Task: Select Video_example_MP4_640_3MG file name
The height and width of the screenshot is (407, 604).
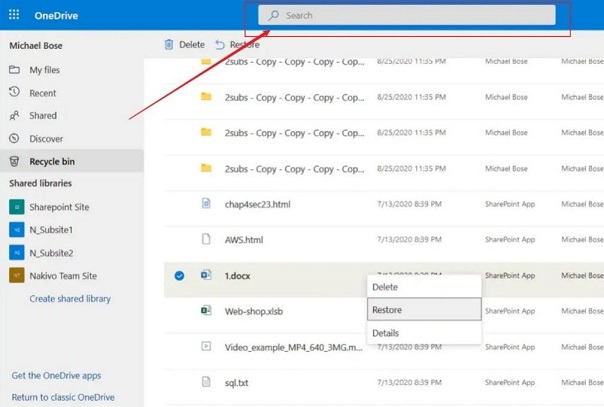Action: click(x=294, y=347)
